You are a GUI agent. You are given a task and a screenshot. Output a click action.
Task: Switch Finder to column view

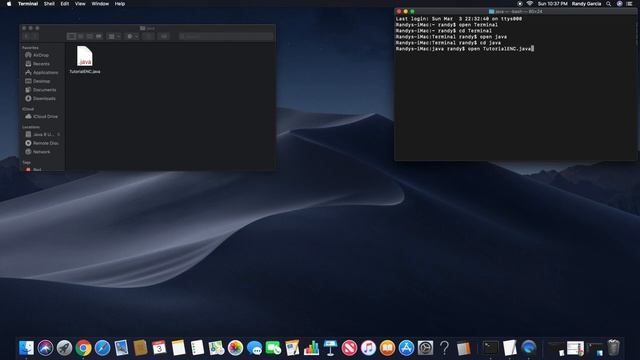point(90,36)
